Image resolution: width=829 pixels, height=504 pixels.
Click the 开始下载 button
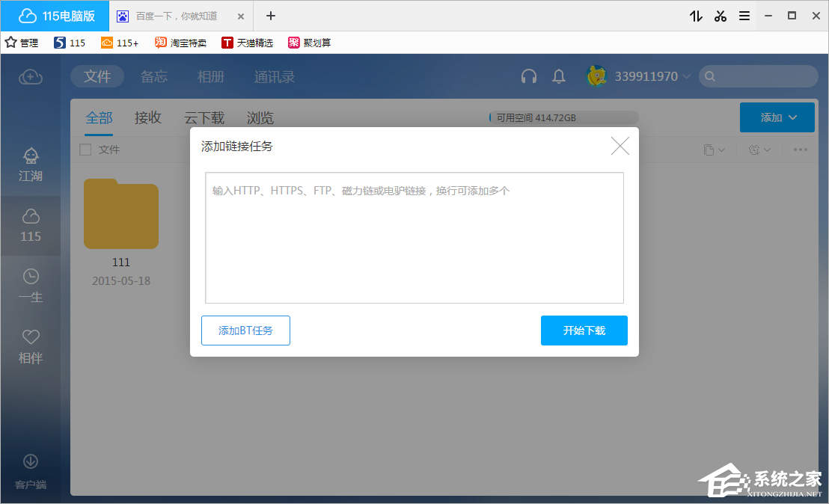(584, 331)
